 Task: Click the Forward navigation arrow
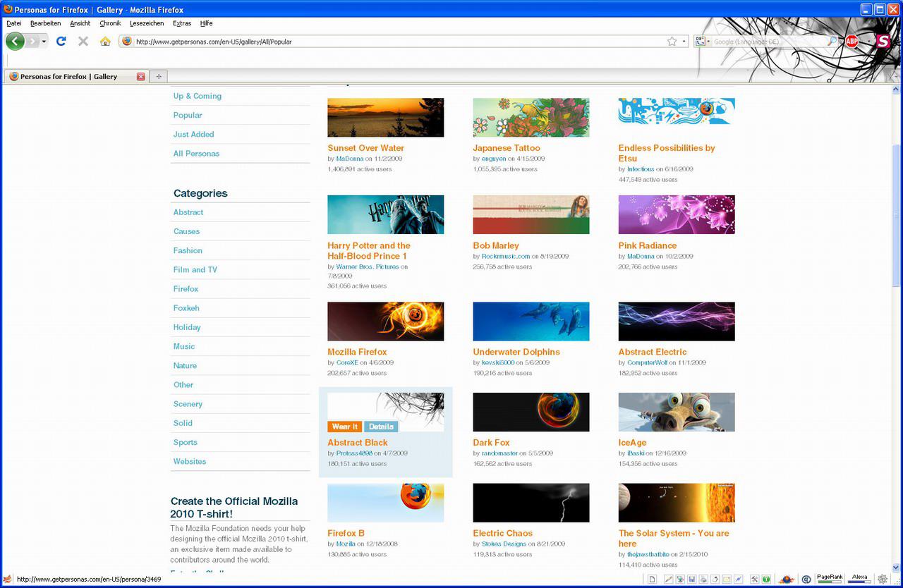(x=32, y=42)
